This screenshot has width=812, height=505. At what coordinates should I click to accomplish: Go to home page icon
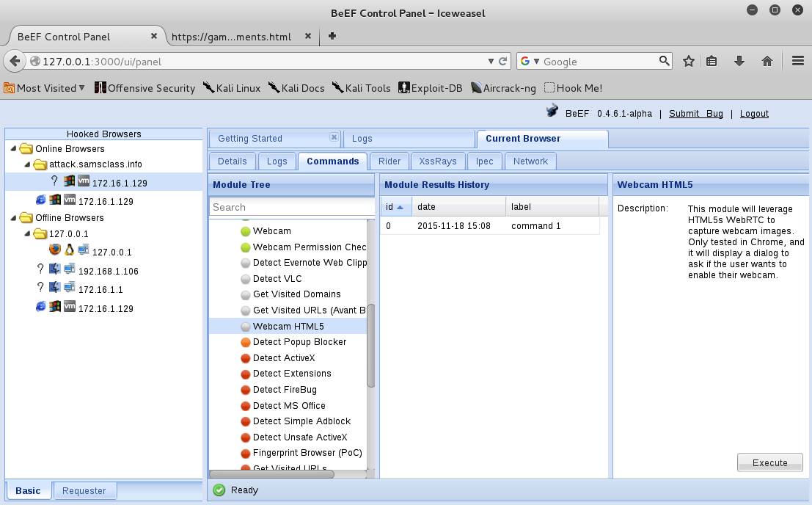point(767,61)
